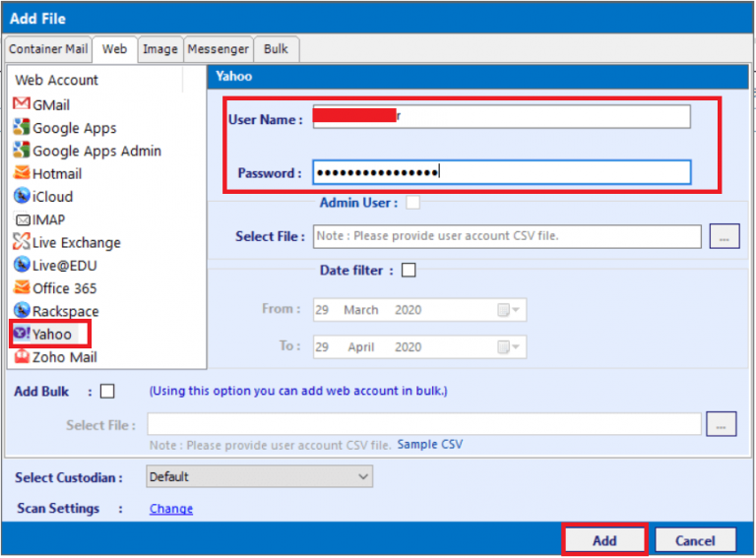
Task: Click the Live@EDU globe icon
Action: pos(22,265)
